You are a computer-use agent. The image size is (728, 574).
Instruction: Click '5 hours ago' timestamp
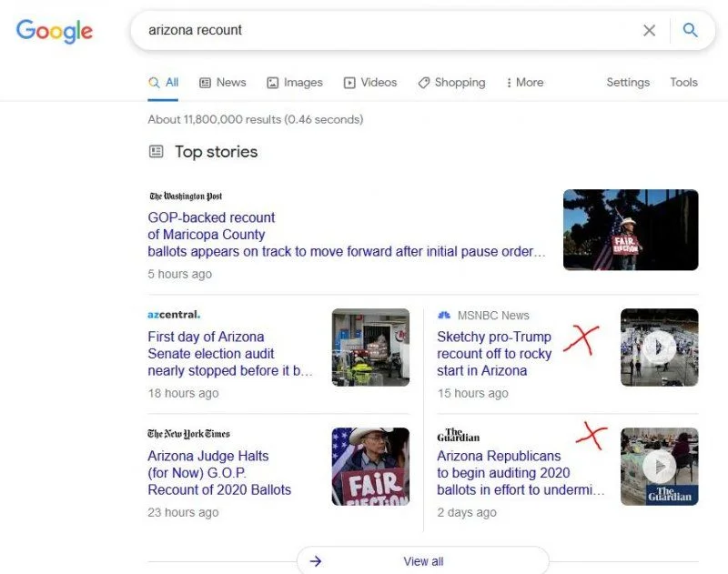coord(179,274)
